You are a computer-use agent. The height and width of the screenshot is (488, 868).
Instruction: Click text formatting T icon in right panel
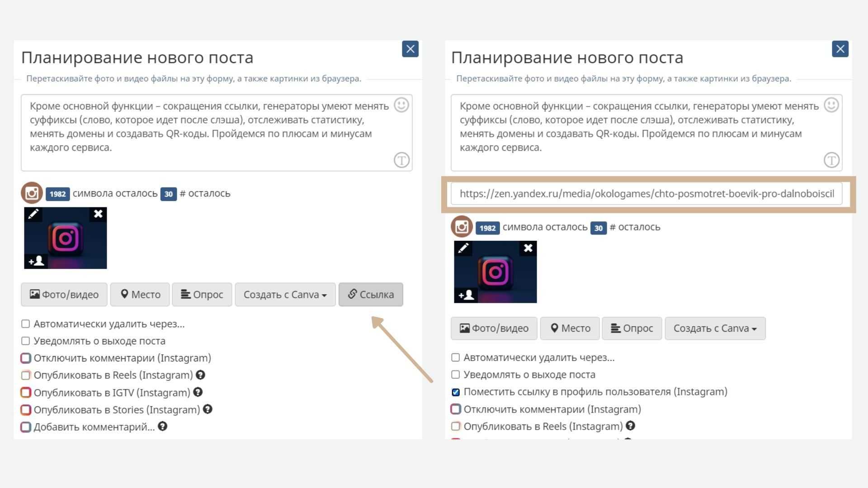pyautogui.click(x=831, y=160)
